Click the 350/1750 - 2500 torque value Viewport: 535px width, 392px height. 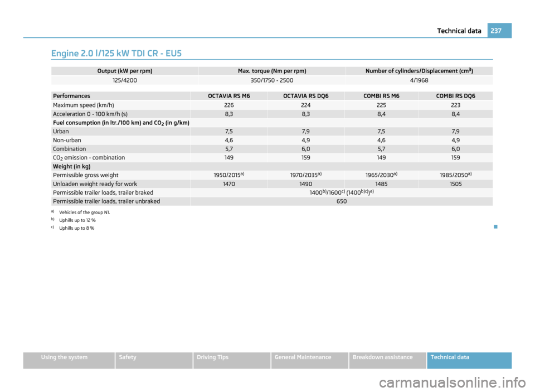[272, 80]
